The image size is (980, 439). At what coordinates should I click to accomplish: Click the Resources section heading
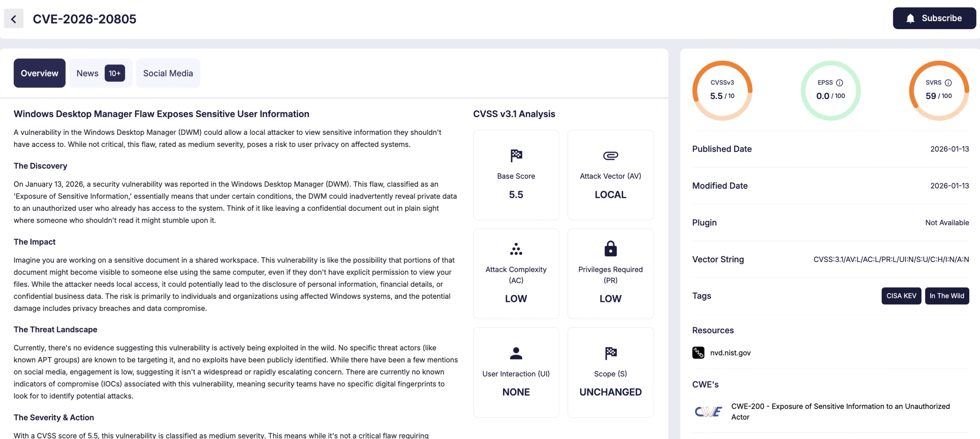(713, 330)
